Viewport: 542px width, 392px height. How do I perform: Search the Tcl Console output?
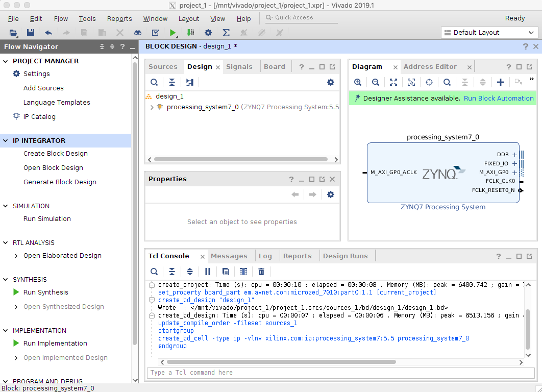coord(154,272)
